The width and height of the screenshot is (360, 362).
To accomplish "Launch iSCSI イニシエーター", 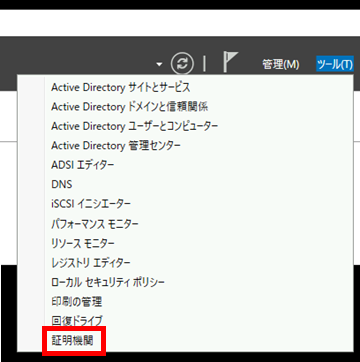I will [91, 204].
